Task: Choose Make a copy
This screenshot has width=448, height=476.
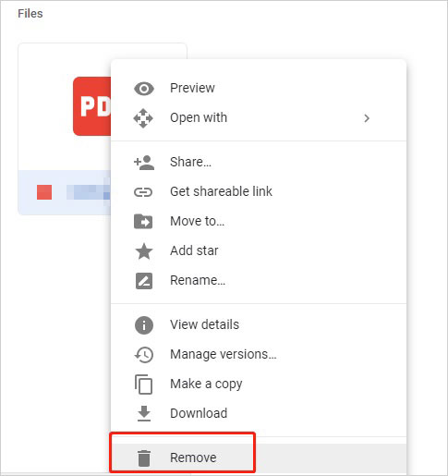Action: click(259, 384)
